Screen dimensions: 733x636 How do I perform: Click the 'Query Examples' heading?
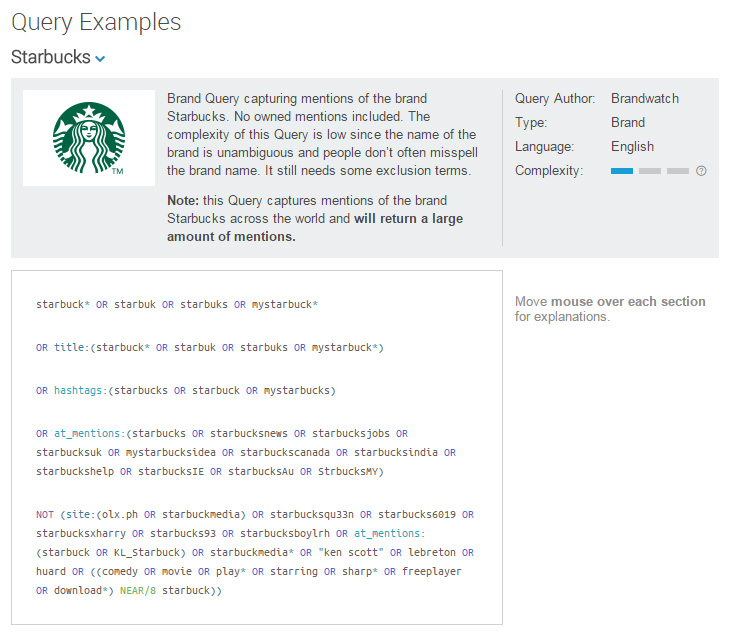(x=96, y=22)
